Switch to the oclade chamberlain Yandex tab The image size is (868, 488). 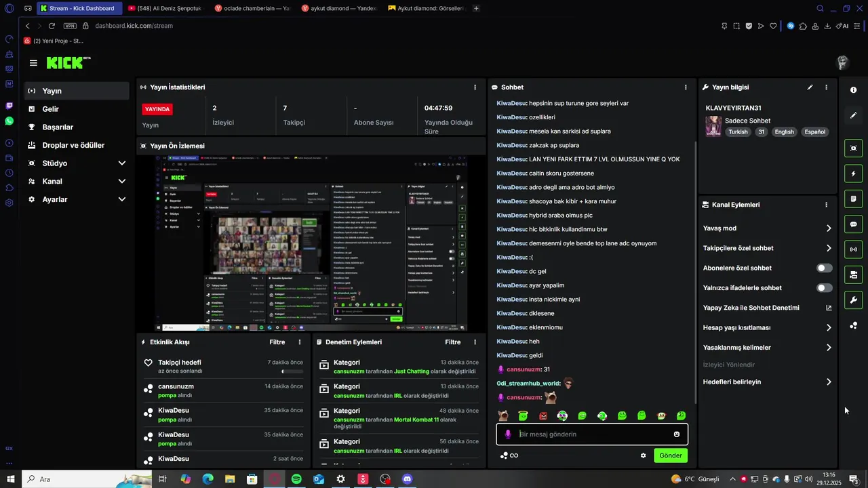click(x=252, y=8)
